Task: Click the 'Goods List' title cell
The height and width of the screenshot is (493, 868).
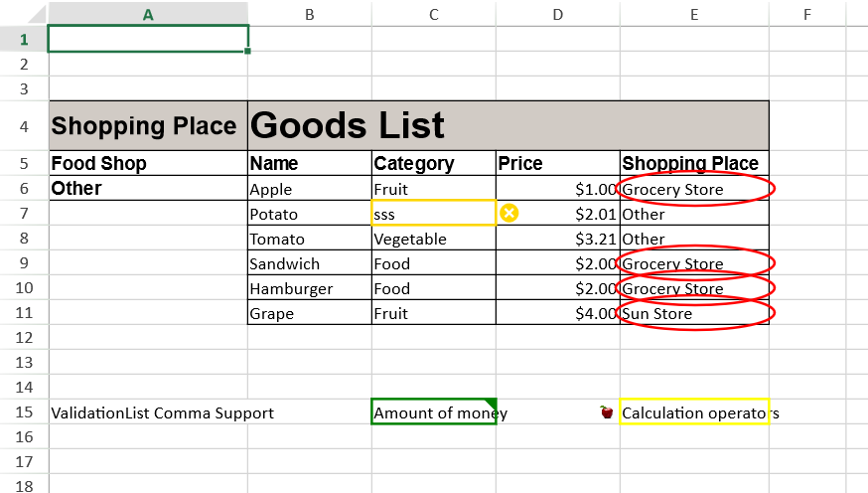Action: tap(508, 126)
